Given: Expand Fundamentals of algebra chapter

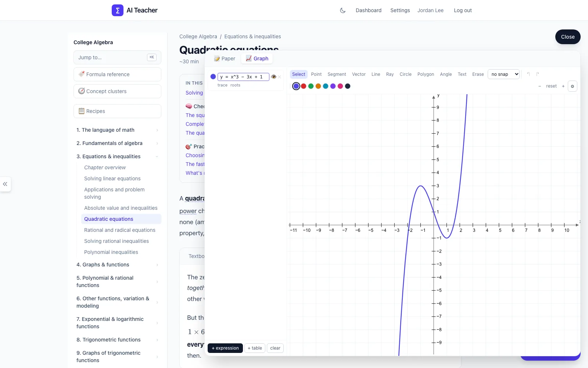Looking at the screenshot, I should pyautogui.click(x=117, y=143).
